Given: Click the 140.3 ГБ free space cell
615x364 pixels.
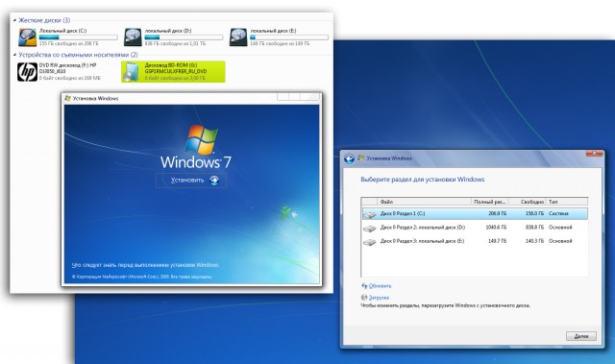Looking at the screenshot, I should tap(534, 241).
